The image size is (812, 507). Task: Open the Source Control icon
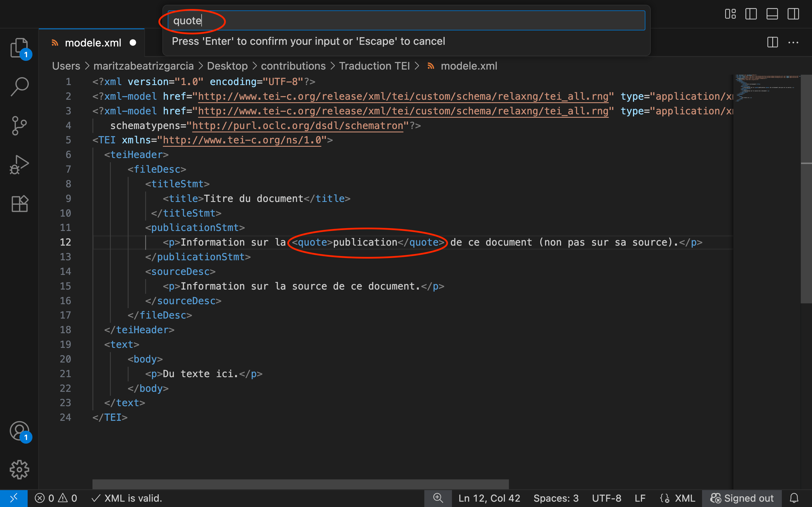coord(19,125)
